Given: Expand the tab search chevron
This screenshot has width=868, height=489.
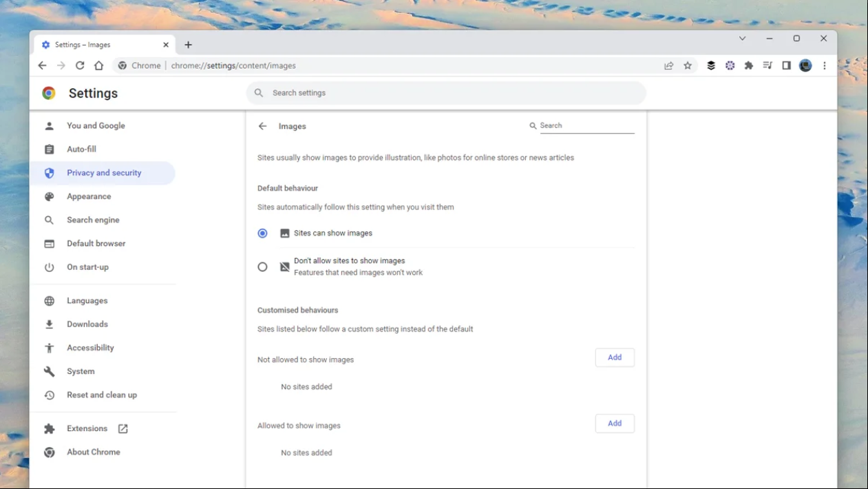Looking at the screenshot, I should [742, 39].
